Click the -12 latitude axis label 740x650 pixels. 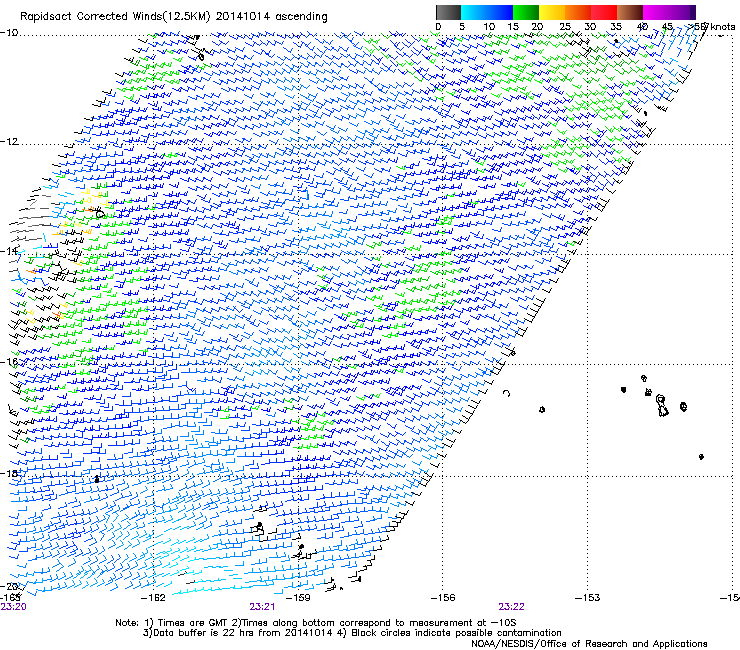[x=9, y=142]
